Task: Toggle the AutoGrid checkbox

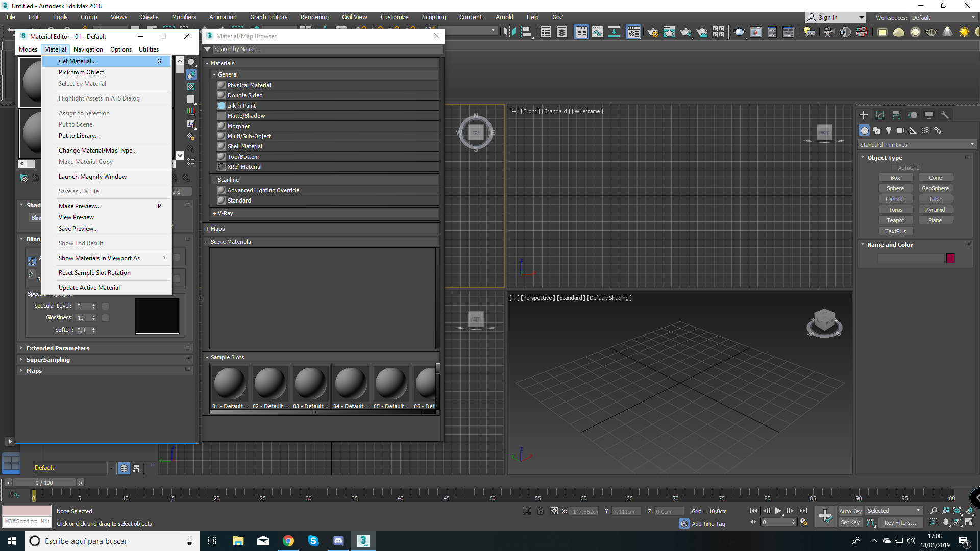Action: 894,168
